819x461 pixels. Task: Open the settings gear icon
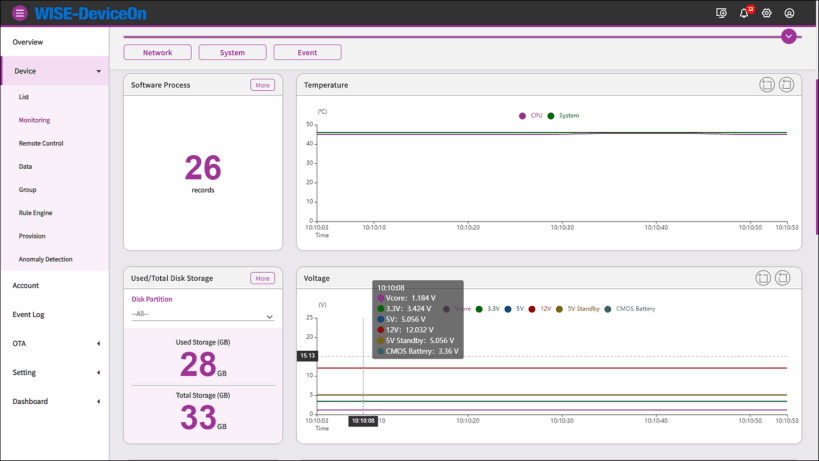pyautogui.click(x=767, y=13)
